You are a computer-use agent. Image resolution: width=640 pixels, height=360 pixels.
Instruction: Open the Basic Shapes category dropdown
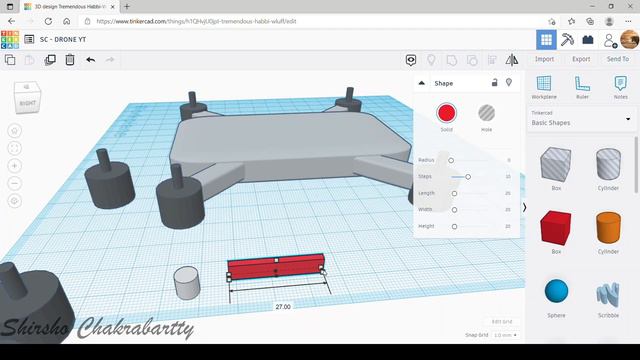(582, 119)
